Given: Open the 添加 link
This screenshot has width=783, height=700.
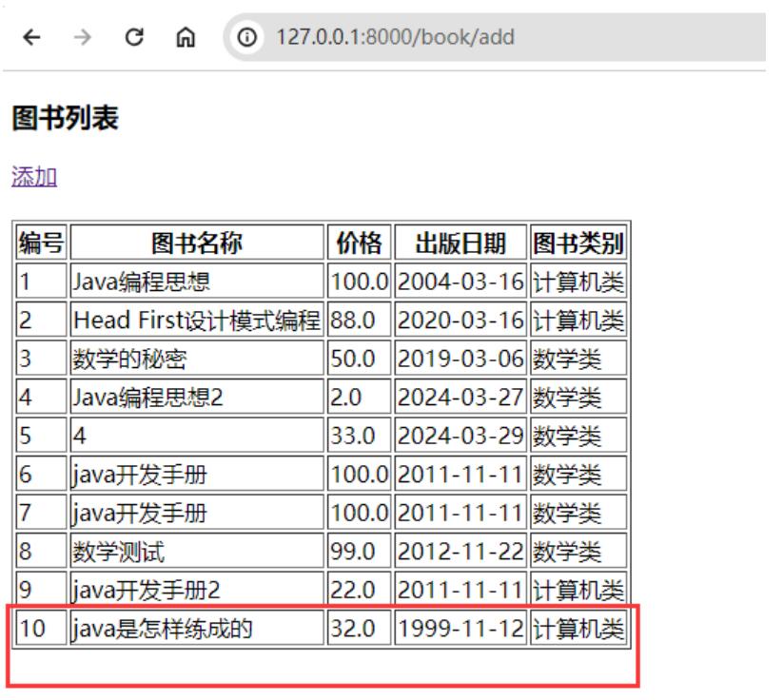Looking at the screenshot, I should 34,177.
